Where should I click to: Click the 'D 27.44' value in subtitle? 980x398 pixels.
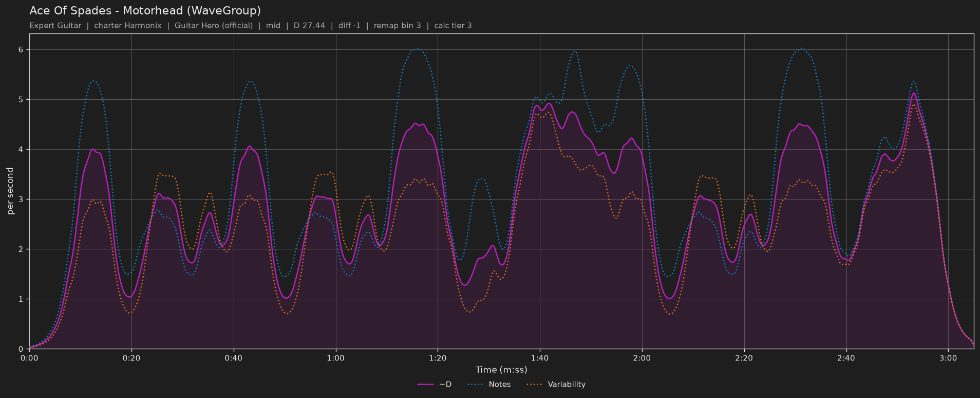(309, 25)
